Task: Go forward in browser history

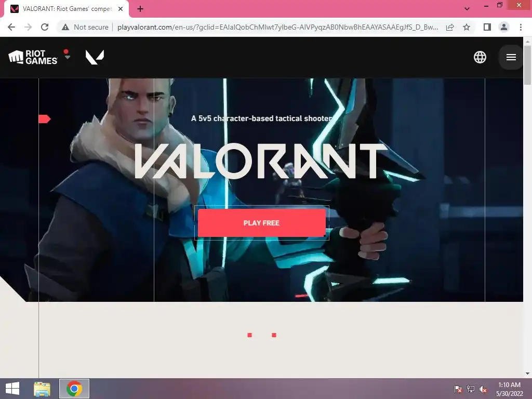Action: click(x=28, y=27)
